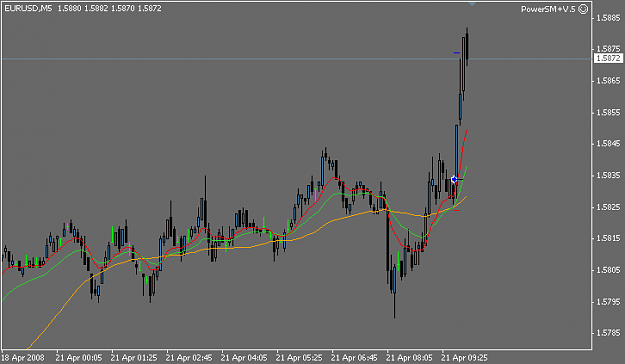Click the expert advisor smiley face icon
The width and height of the screenshot is (625, 364).
[583, 9]
